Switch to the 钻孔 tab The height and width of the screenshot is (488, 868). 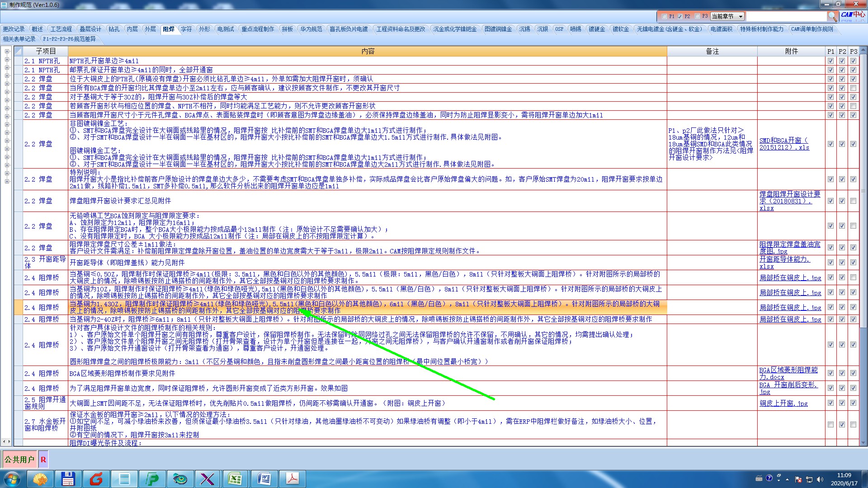pos(114,29)
